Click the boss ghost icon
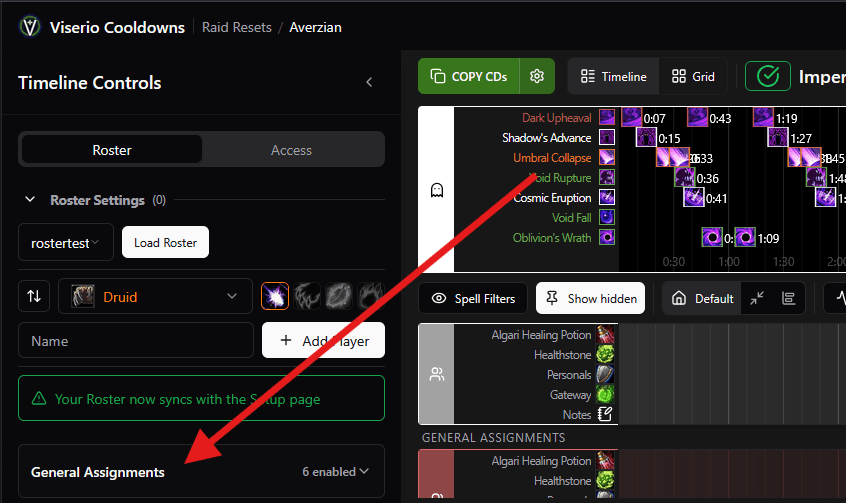846x503 pixels. [x=436, y=189]
